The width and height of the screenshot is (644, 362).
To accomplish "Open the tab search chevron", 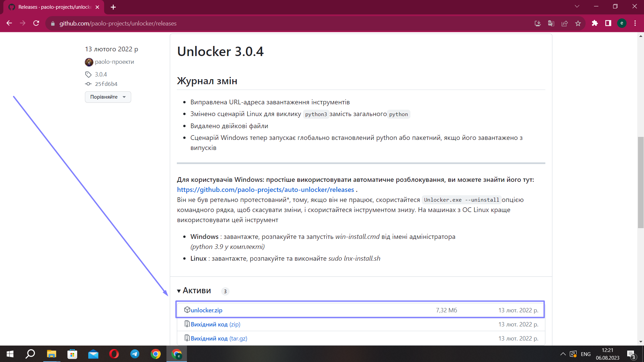I will pyautogui.click(x=577, y=6).
